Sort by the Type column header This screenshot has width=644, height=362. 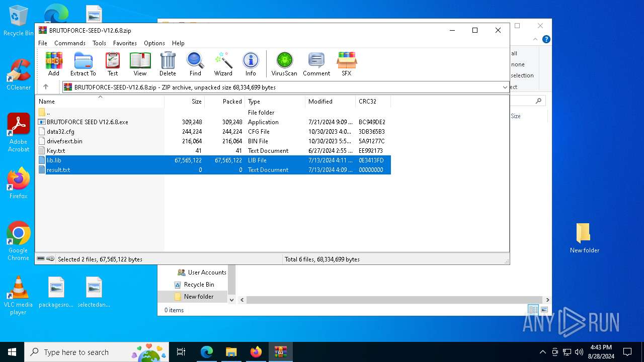point(275,102)
